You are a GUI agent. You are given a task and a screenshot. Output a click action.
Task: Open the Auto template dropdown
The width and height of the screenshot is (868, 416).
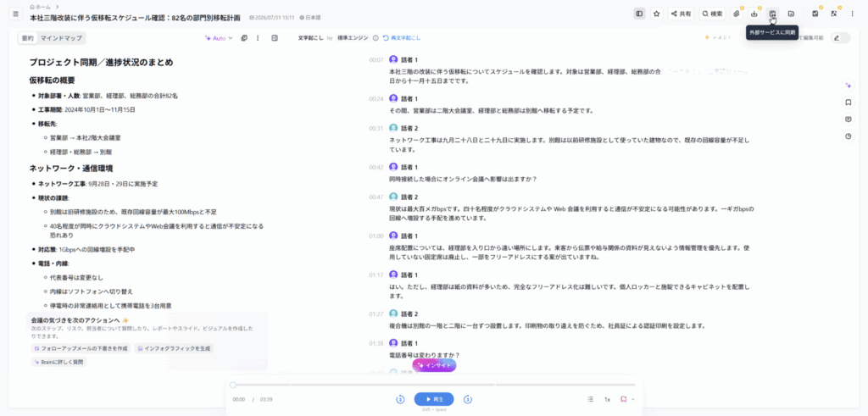coord(219,38)
